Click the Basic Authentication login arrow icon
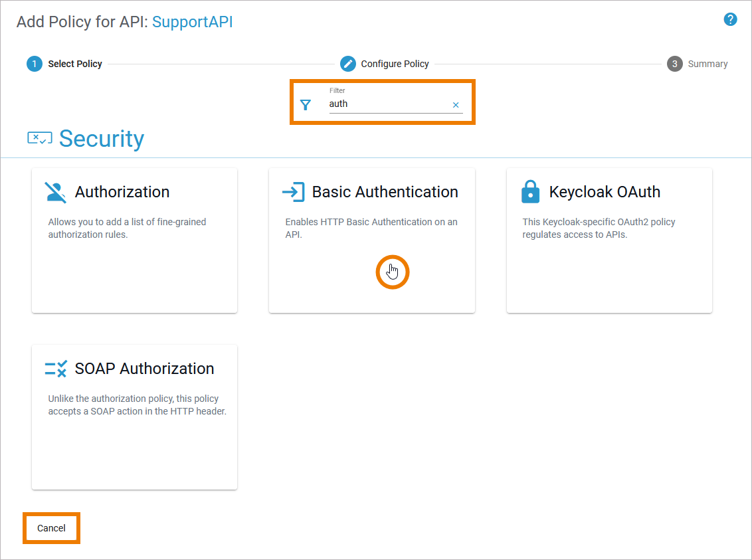The height and width of the screenshot is (560, 752). click(x=293, y=192)
